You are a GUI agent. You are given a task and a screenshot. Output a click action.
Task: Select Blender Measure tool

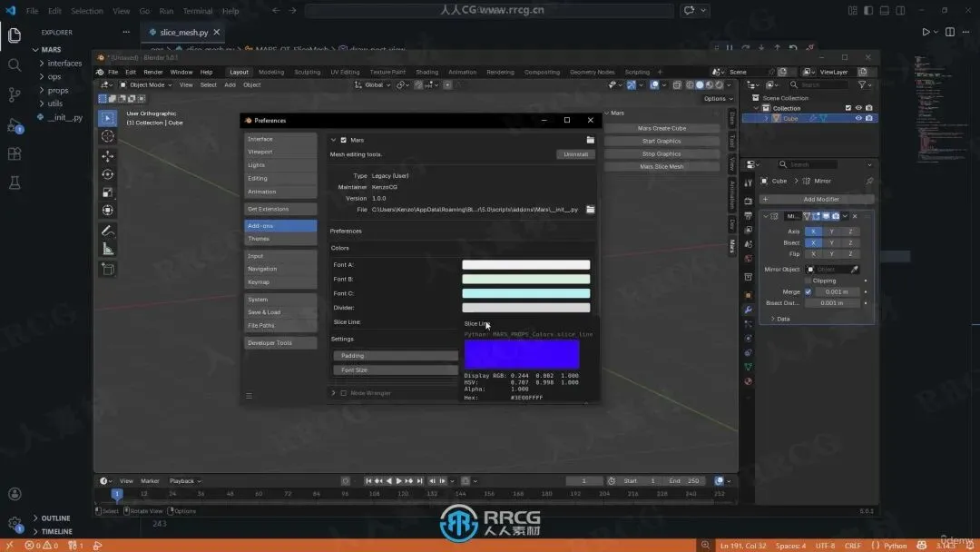(107, 250)
